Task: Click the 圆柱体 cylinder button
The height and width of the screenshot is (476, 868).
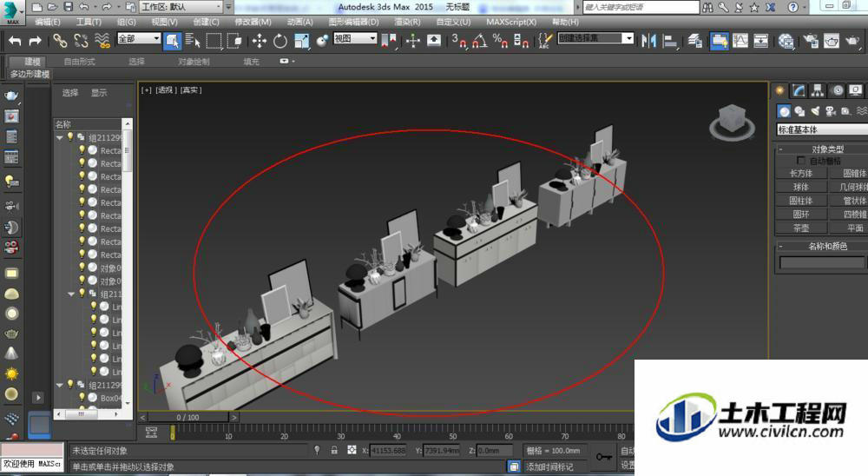Action: pos(800,201)
